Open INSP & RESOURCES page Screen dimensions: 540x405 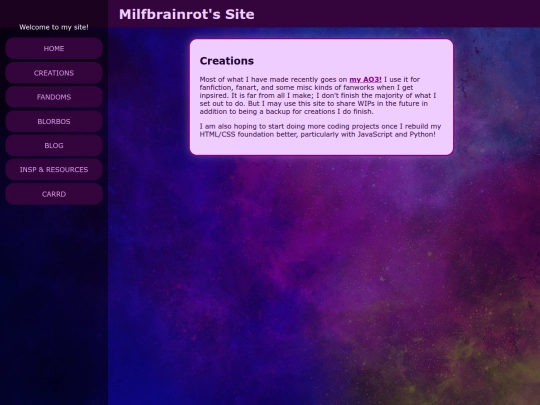(x=54, y=170)
